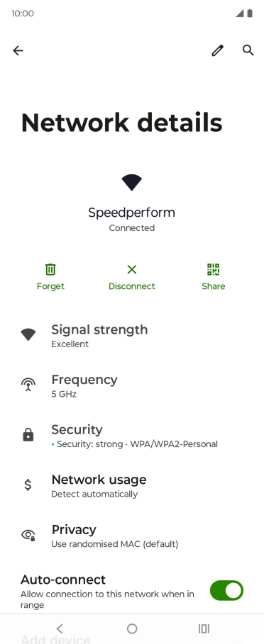Open the search magnifier icon

pyautogui.click(x=248, y=50)
